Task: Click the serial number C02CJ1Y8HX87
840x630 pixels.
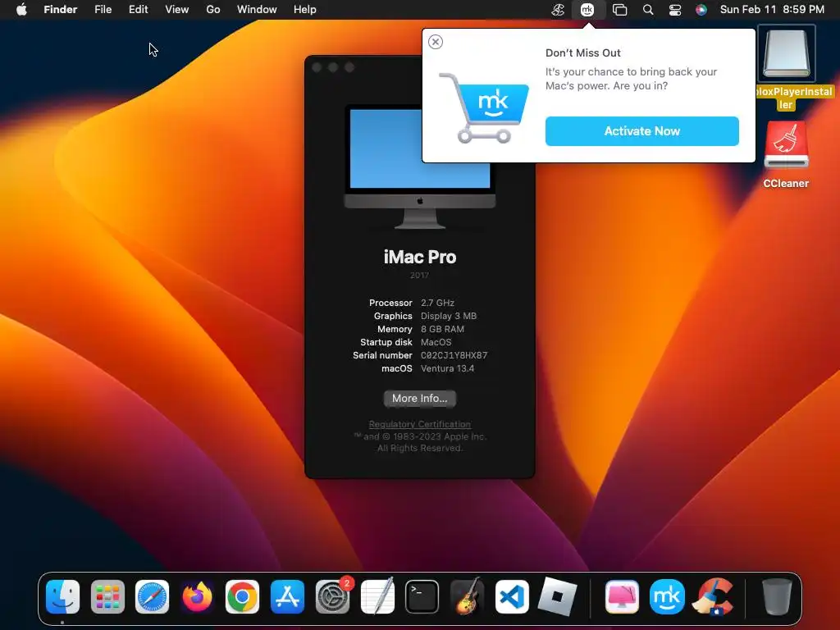Action: [454, 355]
